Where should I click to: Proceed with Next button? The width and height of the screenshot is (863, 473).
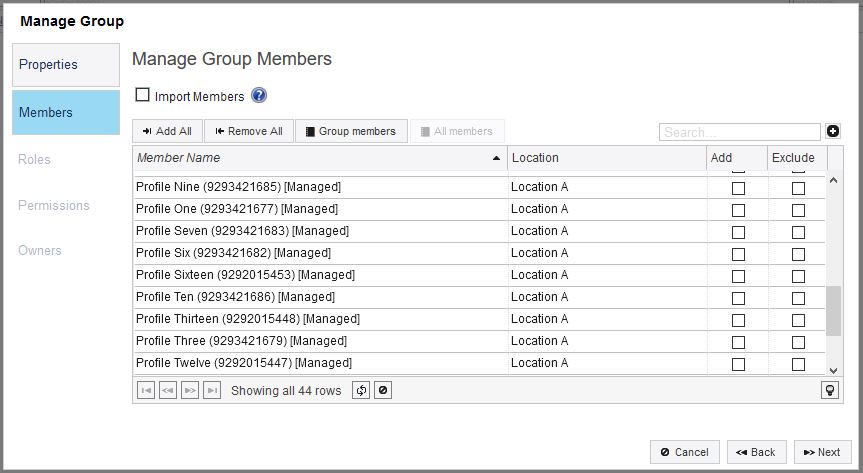tap(822, 452)
